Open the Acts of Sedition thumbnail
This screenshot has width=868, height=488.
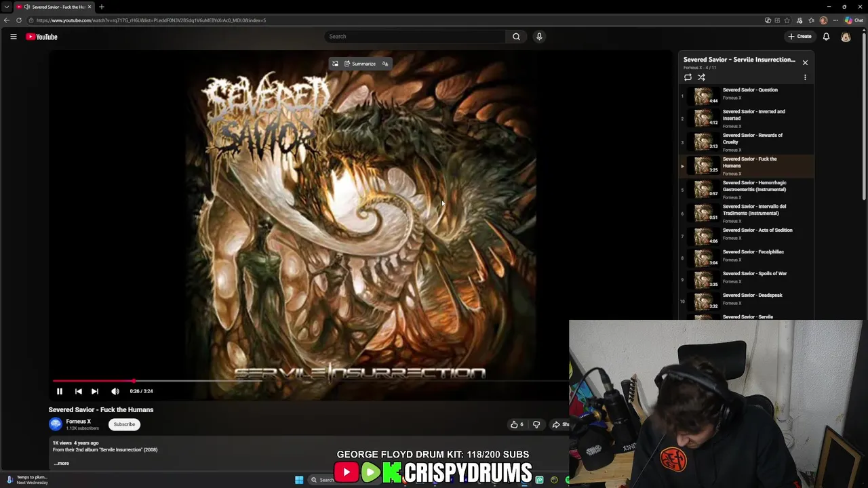705,236
